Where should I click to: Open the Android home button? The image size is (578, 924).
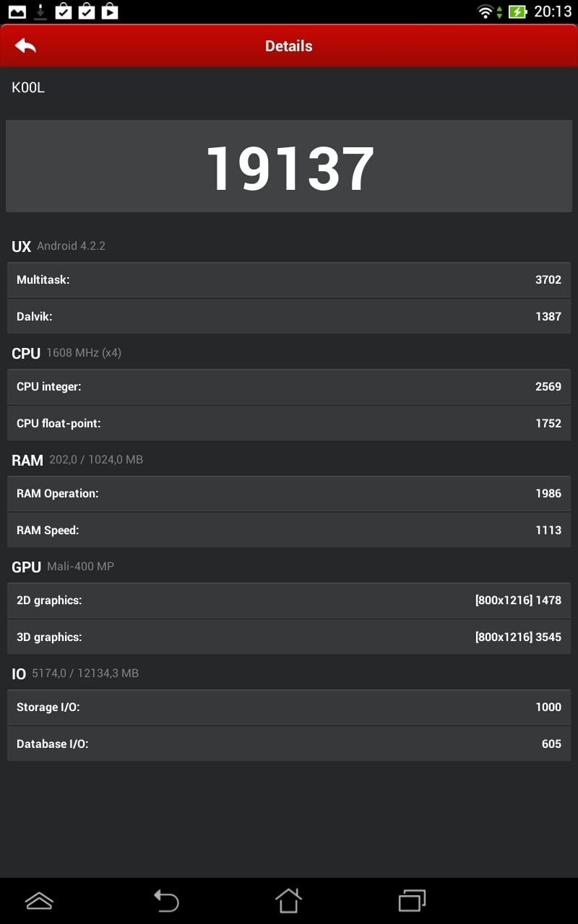click(288, 900)
